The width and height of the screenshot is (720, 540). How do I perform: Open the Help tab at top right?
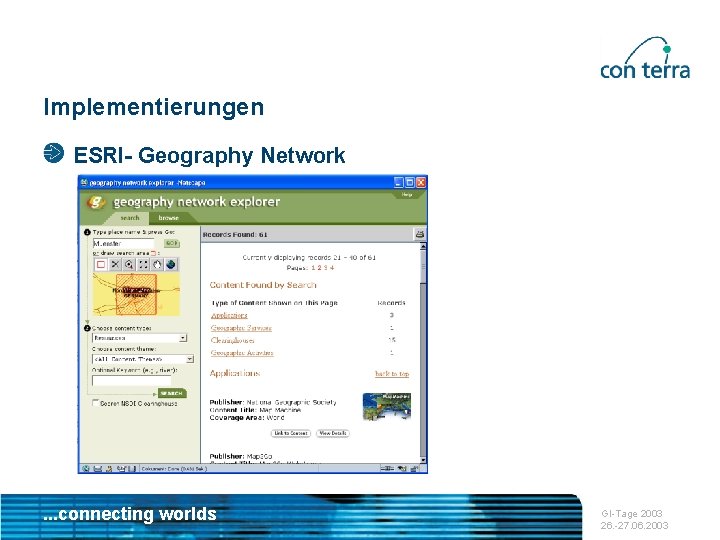(x=407, y=195)
